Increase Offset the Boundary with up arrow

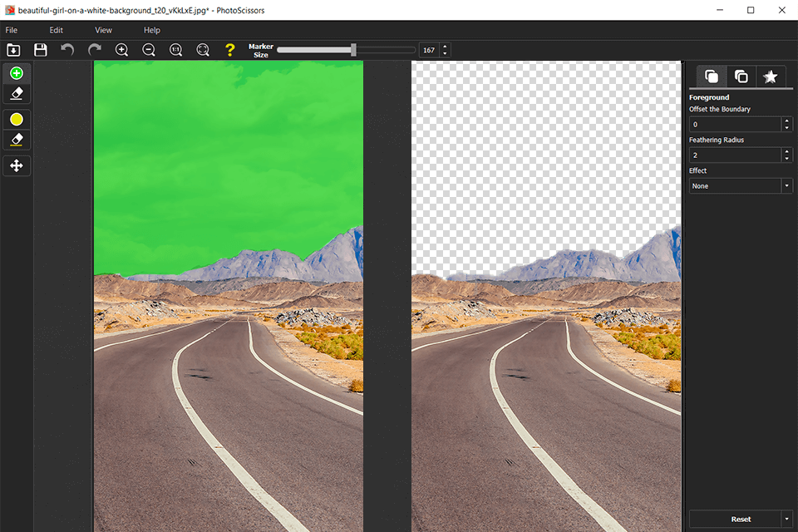tap(787, 121)
